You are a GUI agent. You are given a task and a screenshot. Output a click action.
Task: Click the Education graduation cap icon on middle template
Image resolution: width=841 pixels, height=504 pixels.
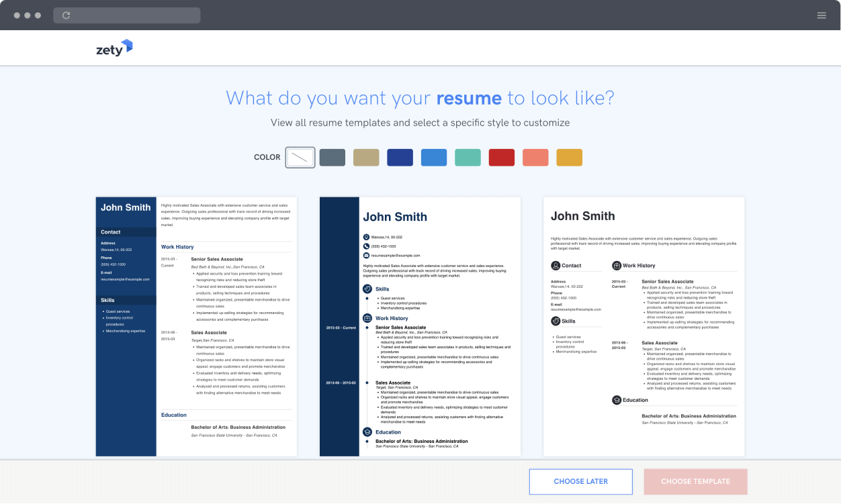(366, 432)
